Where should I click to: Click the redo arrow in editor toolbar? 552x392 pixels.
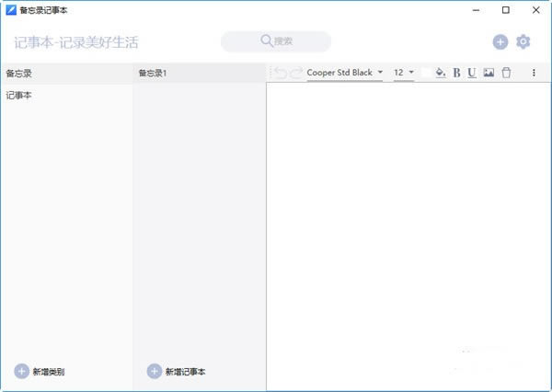click(296, 73)
